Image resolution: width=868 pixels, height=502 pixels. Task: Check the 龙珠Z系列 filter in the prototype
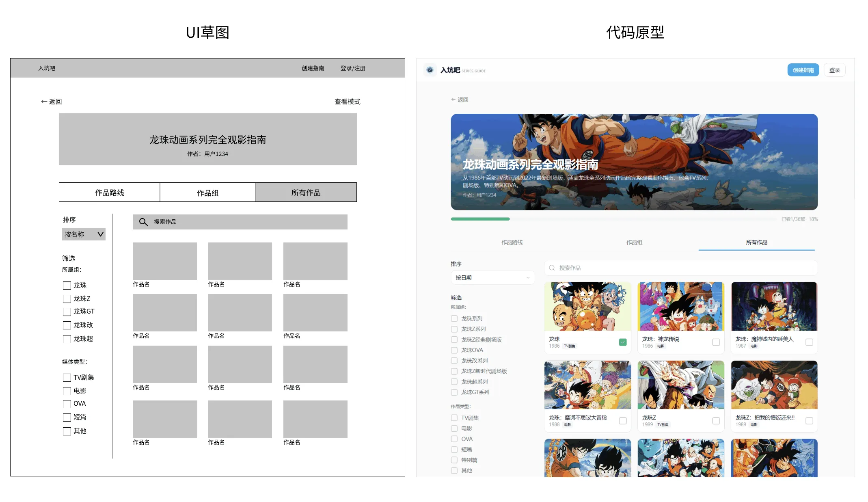click(x=454, y=329)
